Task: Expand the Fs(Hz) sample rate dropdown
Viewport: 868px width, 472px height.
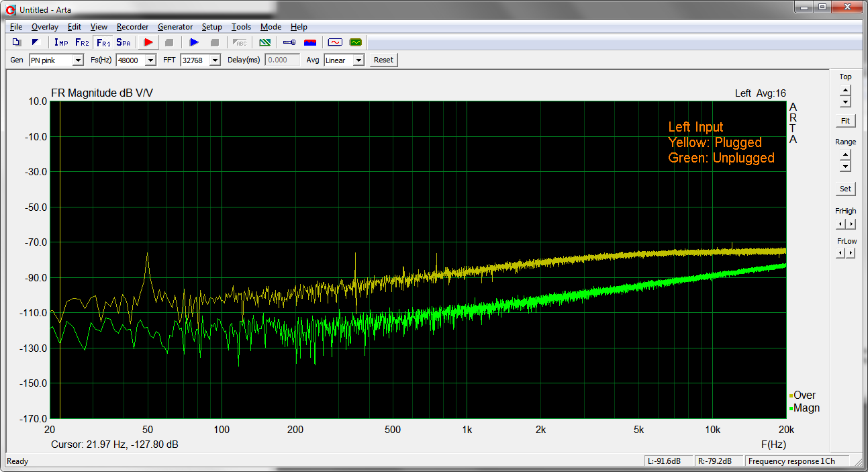Action: tap(150, 60)
